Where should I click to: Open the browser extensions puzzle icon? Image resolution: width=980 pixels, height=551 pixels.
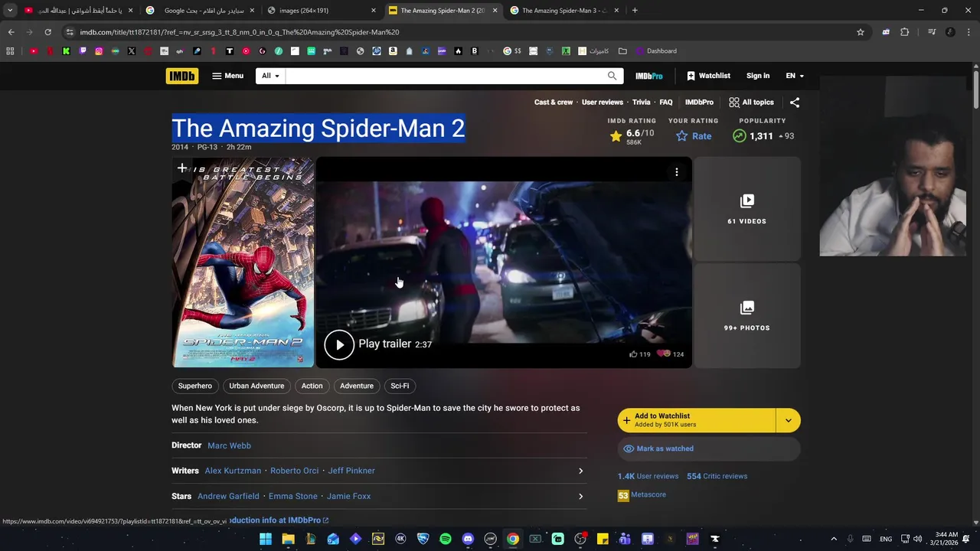(905, 32)
